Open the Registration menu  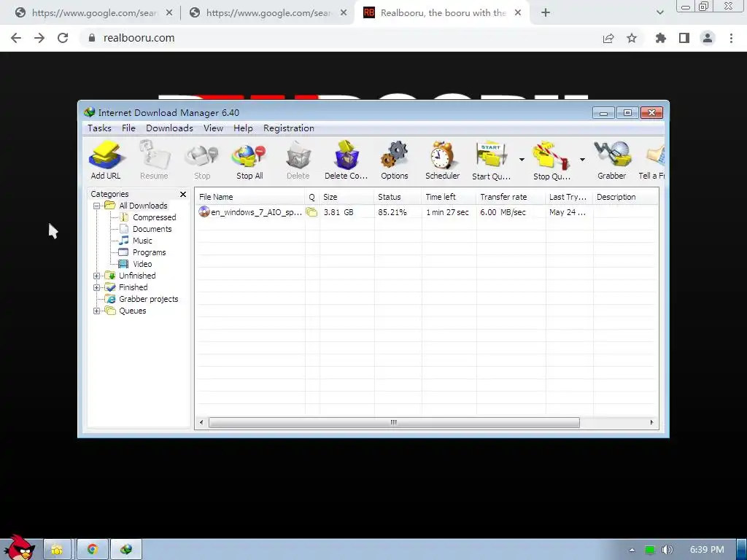289,128
